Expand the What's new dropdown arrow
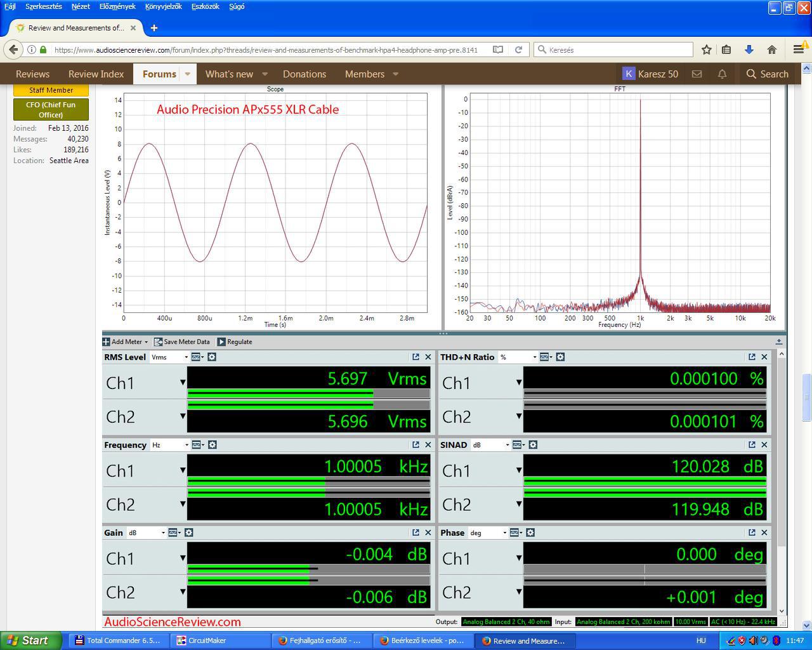Viewport: 812px width, 650px height. (x=265, y=74)
